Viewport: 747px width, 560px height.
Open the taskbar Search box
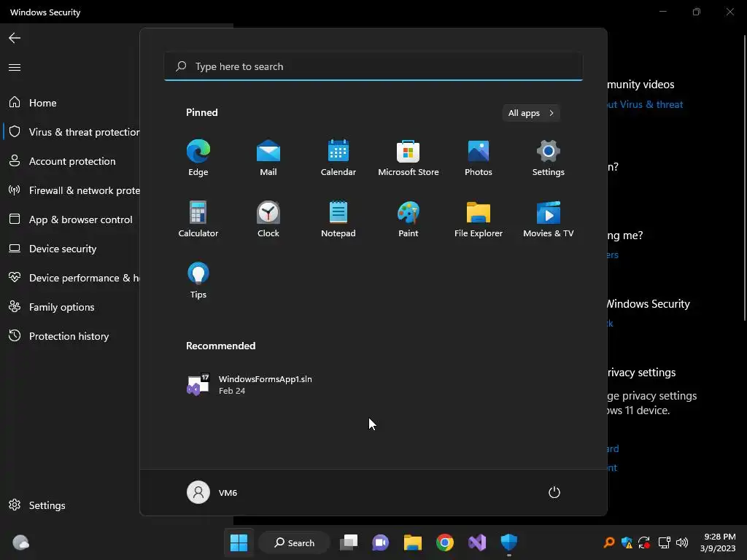pyautogui.click(x=294, y=542)
